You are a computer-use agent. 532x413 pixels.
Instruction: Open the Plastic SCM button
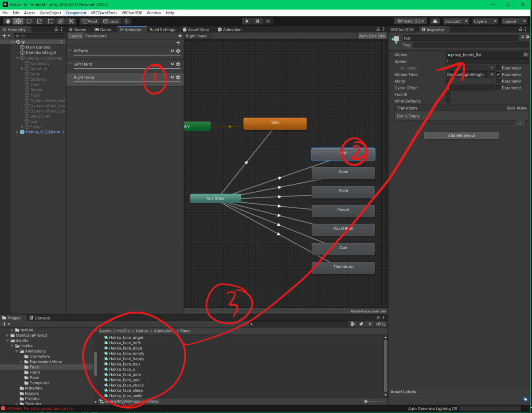click(x=411, y=21)
